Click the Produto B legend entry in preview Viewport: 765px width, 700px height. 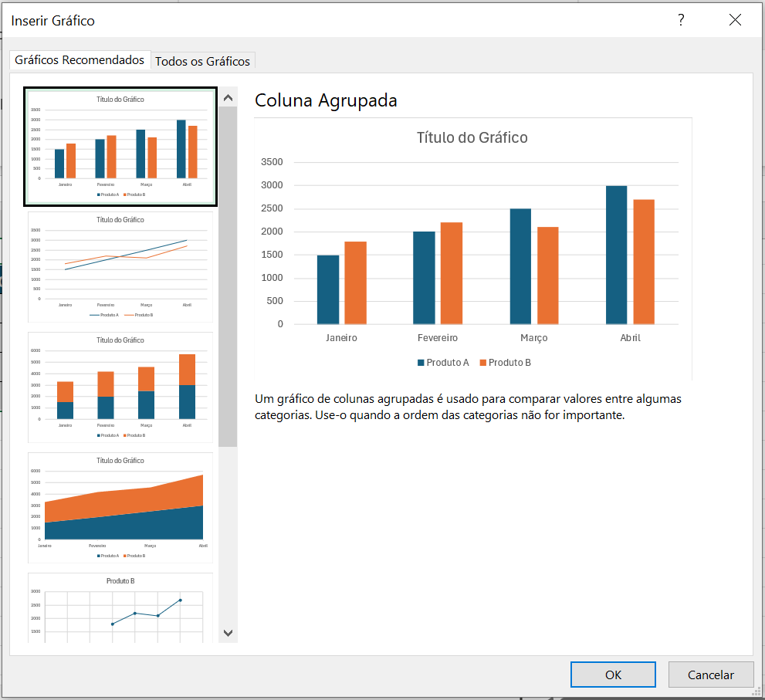click(506, 363)
